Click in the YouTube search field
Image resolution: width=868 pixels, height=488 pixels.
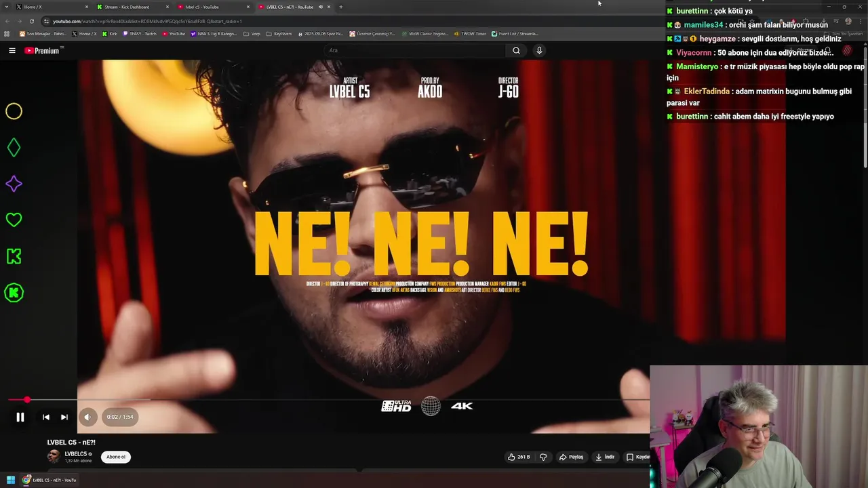point(415,50)
